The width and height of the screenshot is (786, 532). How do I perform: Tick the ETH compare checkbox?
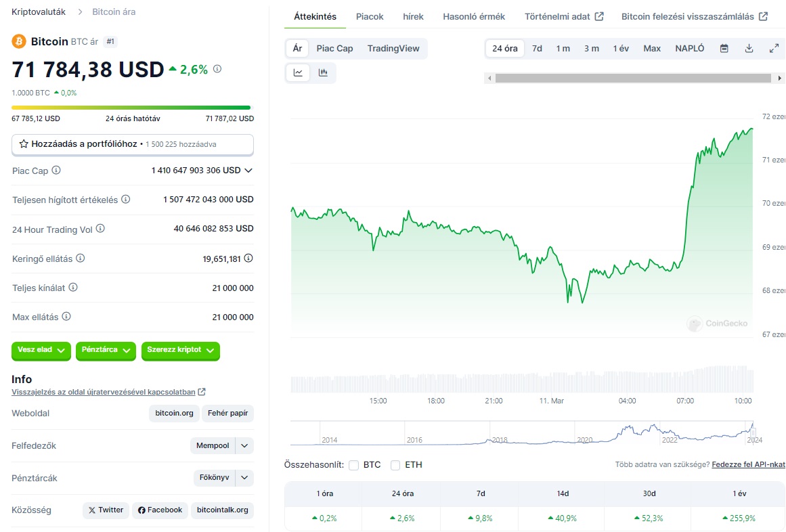point(395,466)
